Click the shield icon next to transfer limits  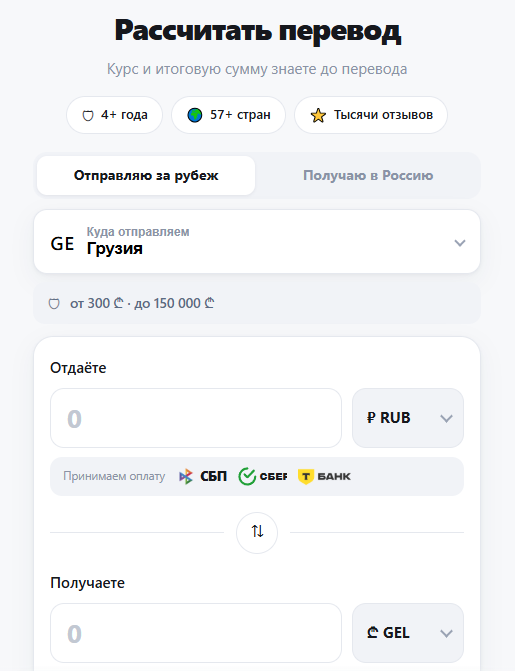tap(54, 304)
